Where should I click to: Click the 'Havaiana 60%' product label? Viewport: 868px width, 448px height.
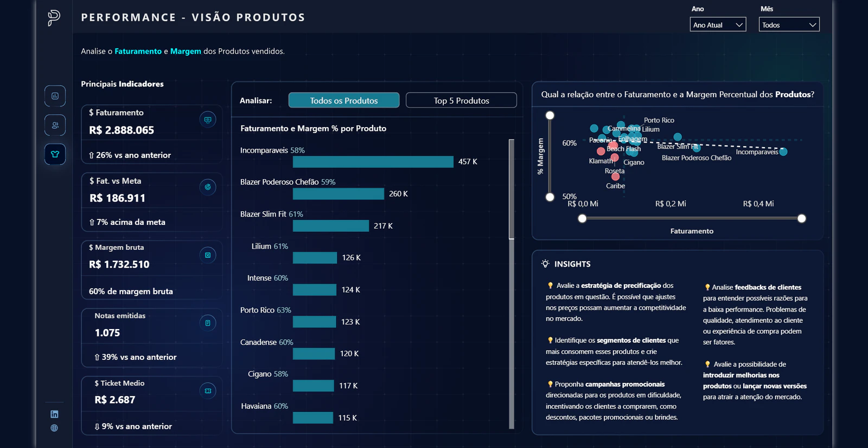265,406
